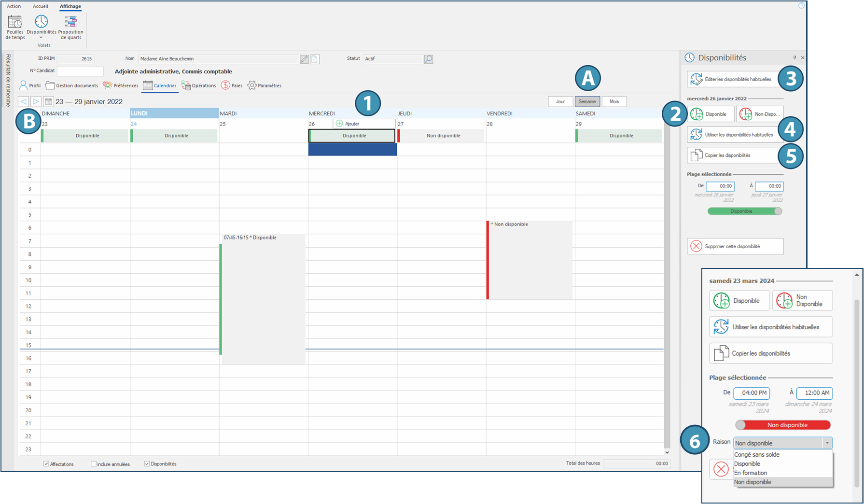Pin the Disponibilités side panel

[794, 57]
